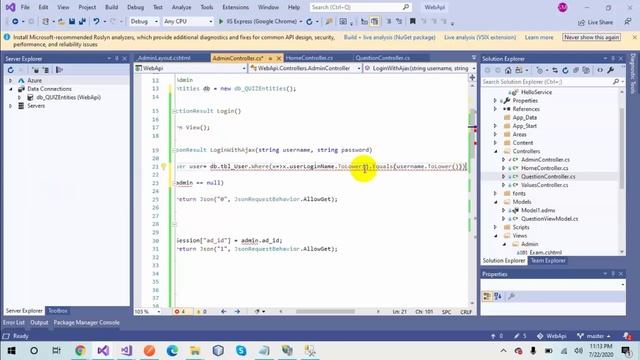Click Collapse All icon in Solution Explorer toolbar
The image size is (640, 360).
[576, 70]
